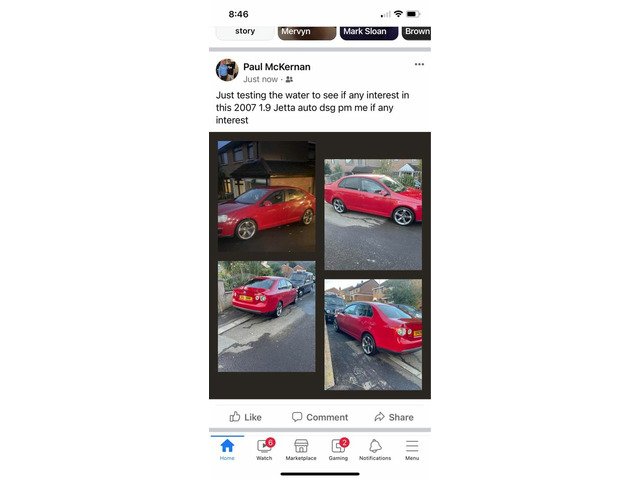Open the Marketplace tab icon
Image resolution: width=640 pixels, height=480 pixels.
coord(301,446)
